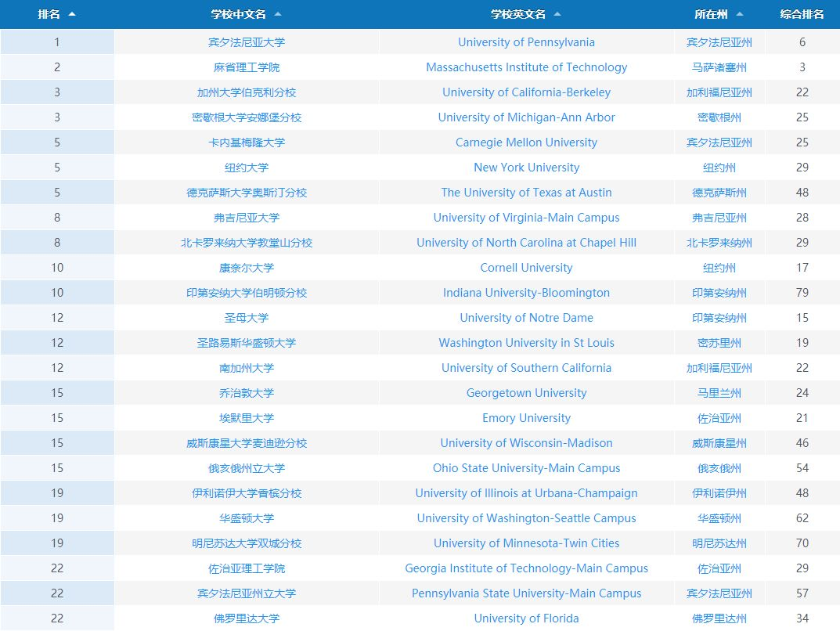Click 加州大学伯克利分校 school name

[247, 92]
